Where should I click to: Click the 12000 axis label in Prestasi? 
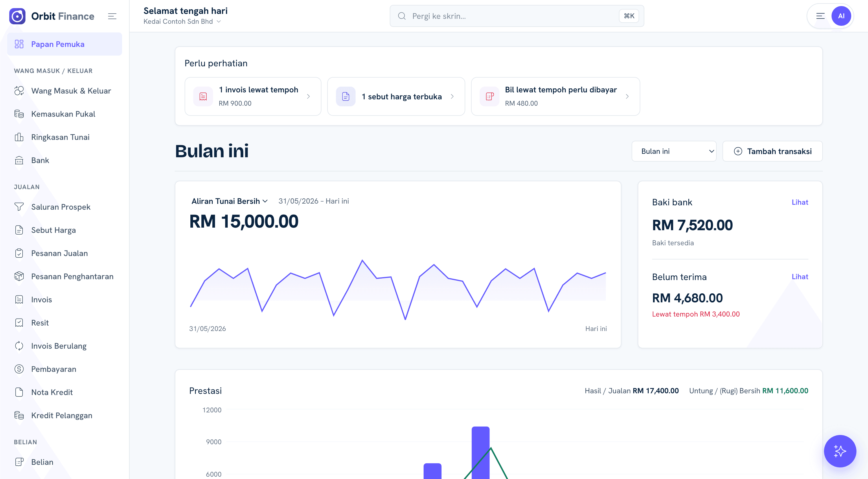click(212, 410)
